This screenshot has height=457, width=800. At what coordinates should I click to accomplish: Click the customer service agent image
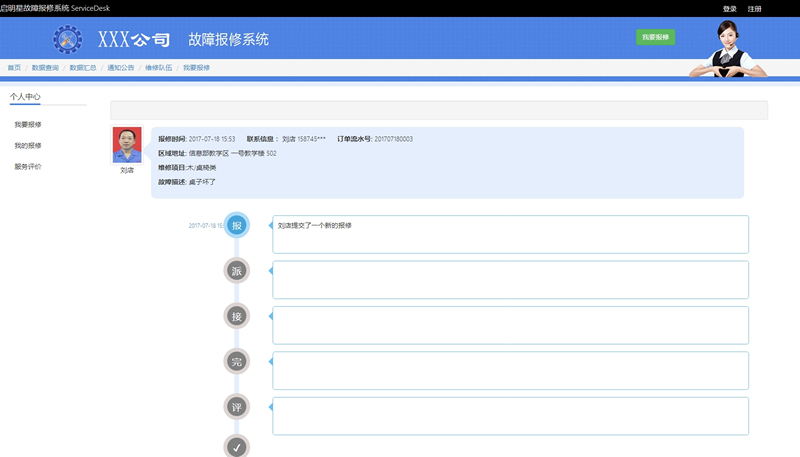(x=735, y=50)
